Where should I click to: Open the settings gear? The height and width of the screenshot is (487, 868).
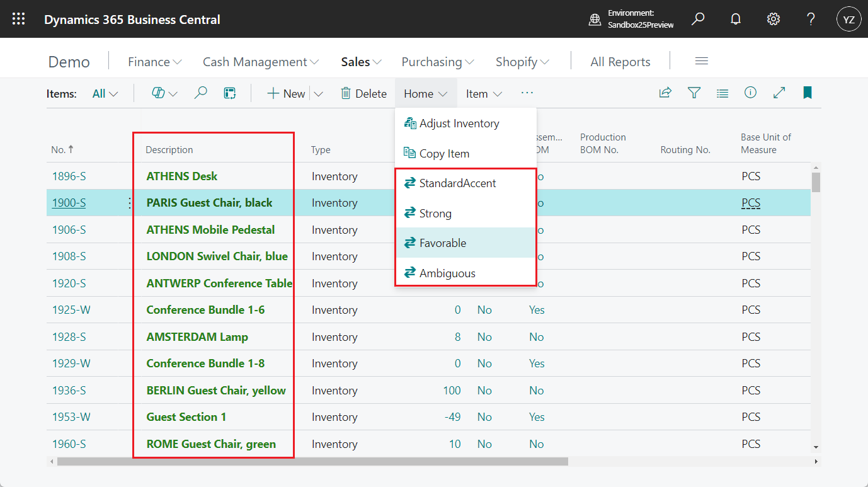point(773,19)
